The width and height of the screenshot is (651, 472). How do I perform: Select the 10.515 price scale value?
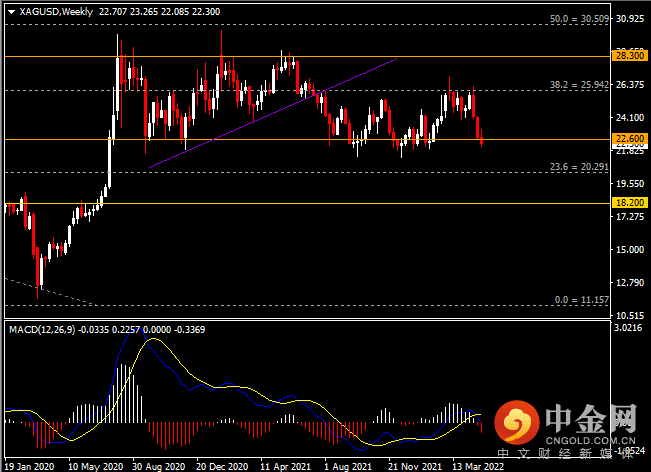coord(630,315)
